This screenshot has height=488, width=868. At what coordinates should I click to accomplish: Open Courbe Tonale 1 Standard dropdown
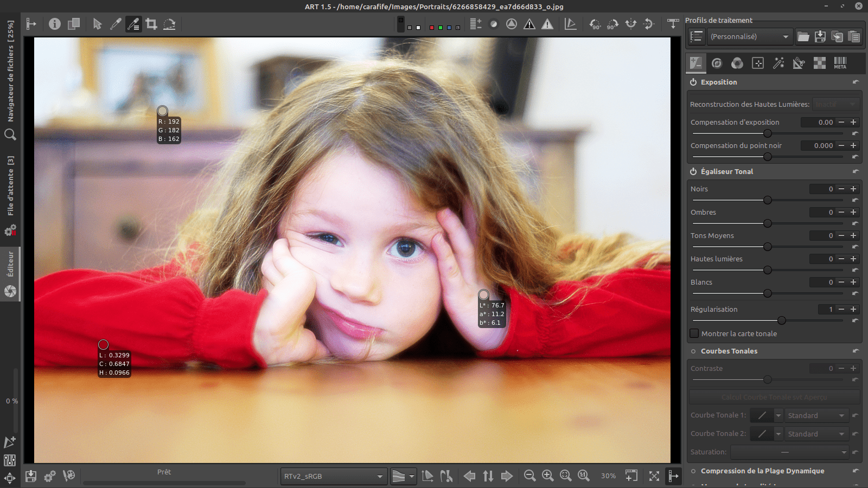tap(817, 415)
